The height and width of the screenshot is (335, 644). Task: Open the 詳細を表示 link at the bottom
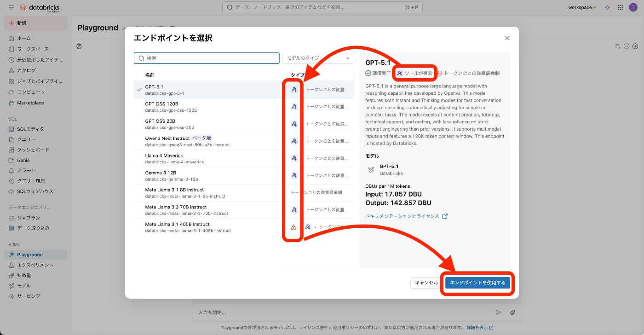coord(480,328)
